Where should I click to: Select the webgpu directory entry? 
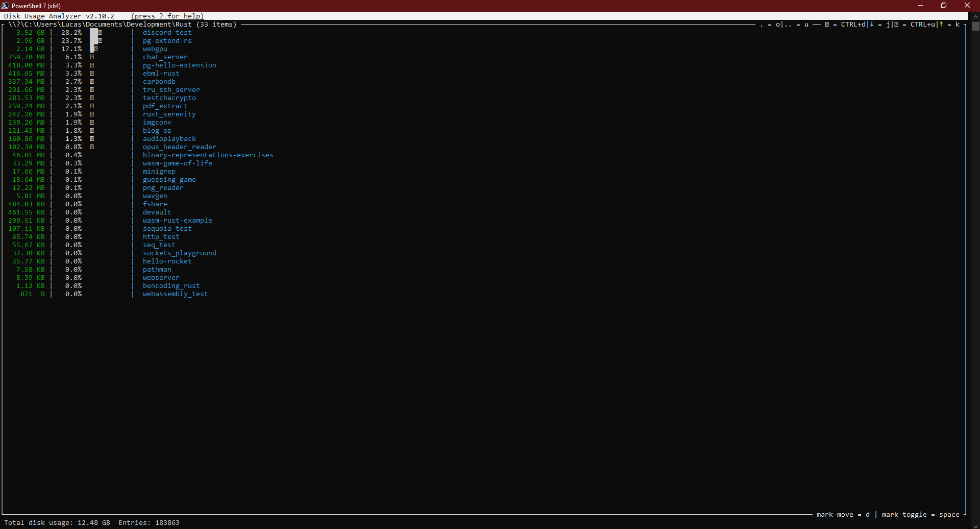point(155,49)
